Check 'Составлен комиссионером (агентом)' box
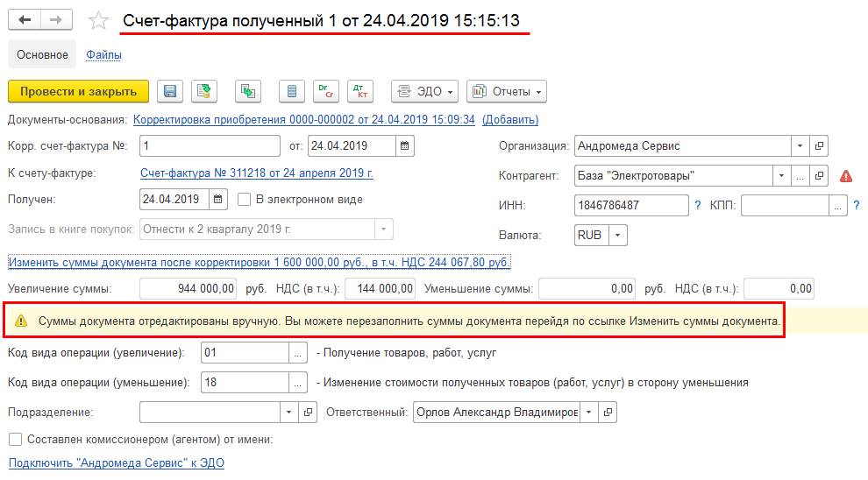868x480 pixels. (16, 440)
